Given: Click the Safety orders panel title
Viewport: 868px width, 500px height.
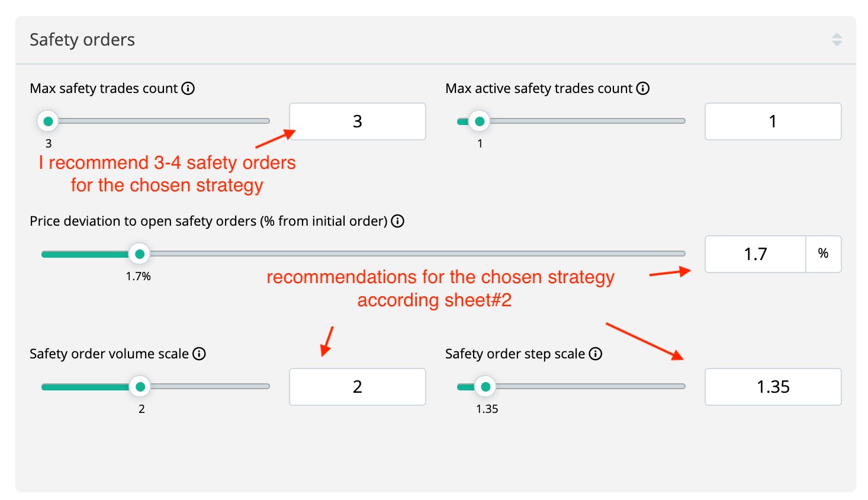Looking at the screenshot, I should coord(82,40).
